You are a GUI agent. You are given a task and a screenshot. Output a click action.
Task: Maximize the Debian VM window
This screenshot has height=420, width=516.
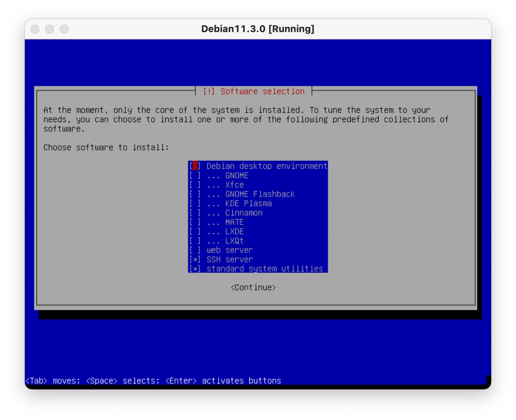point(64,29)
